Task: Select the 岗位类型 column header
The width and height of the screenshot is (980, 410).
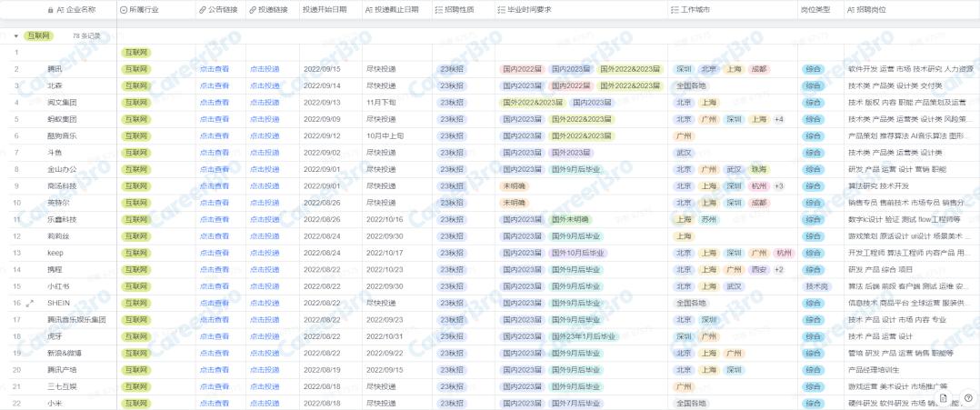Action: (815, 10)
